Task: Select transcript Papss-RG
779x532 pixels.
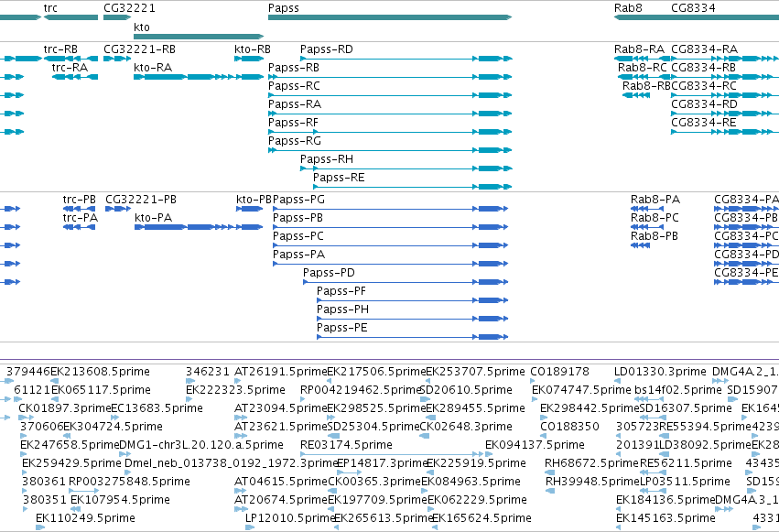Action: (x=390, y=150)
